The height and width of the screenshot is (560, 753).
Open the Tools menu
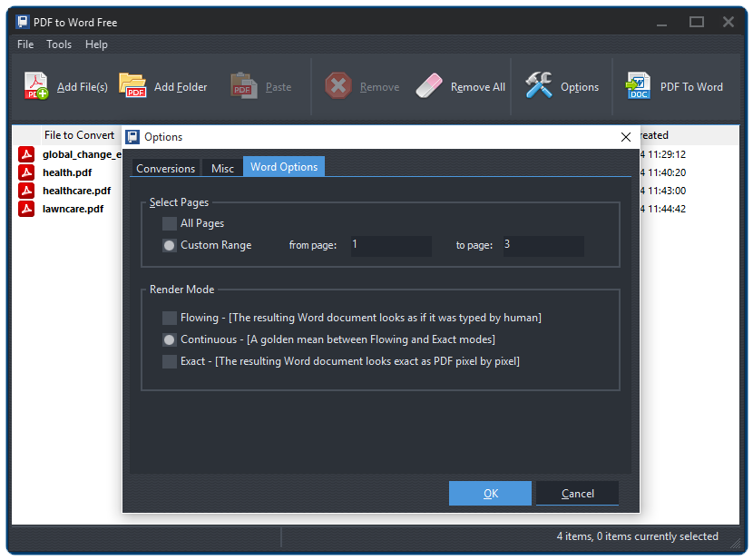[x=59, y=44]
